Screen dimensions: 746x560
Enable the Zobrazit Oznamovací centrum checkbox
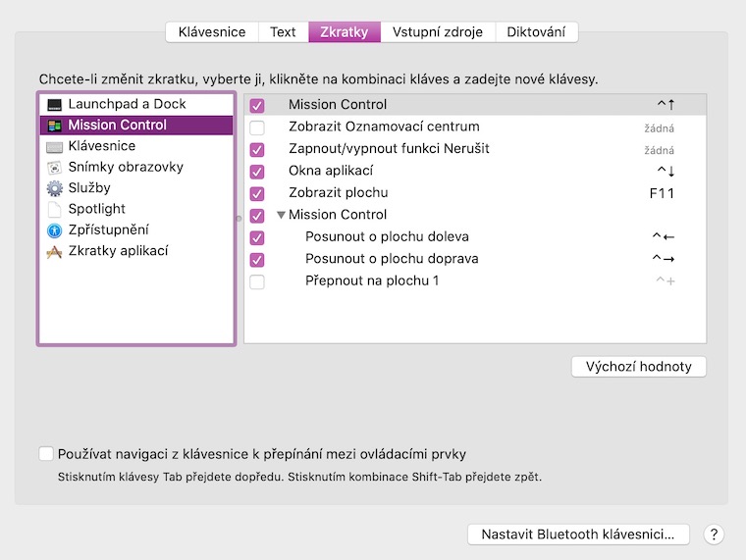[257, 127]
